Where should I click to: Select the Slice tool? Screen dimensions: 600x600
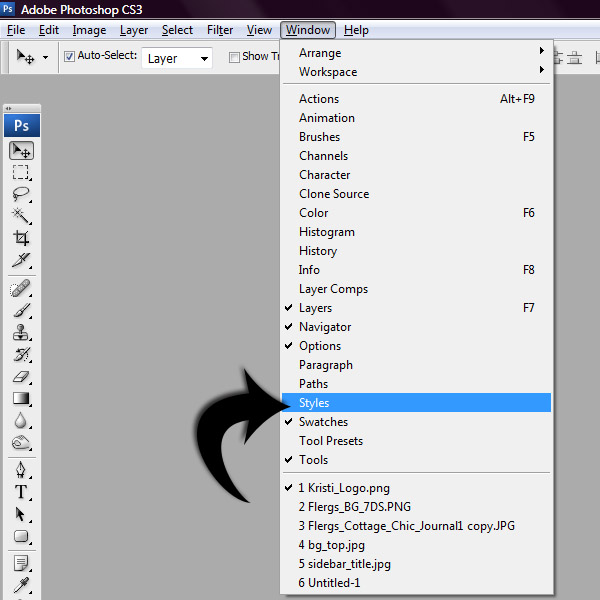tap(21, 260)
